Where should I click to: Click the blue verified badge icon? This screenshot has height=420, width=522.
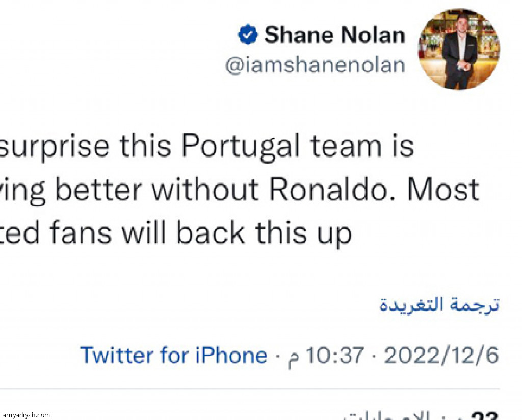coord(248,35)
